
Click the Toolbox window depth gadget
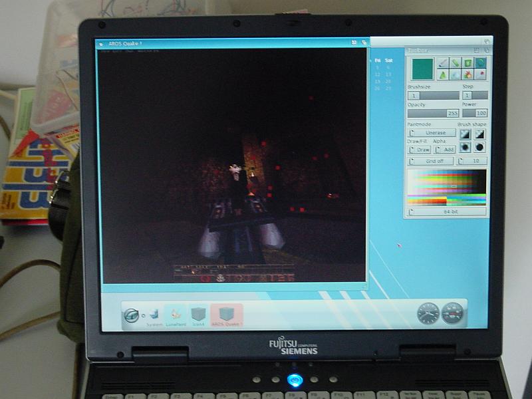tap(487, 51)
